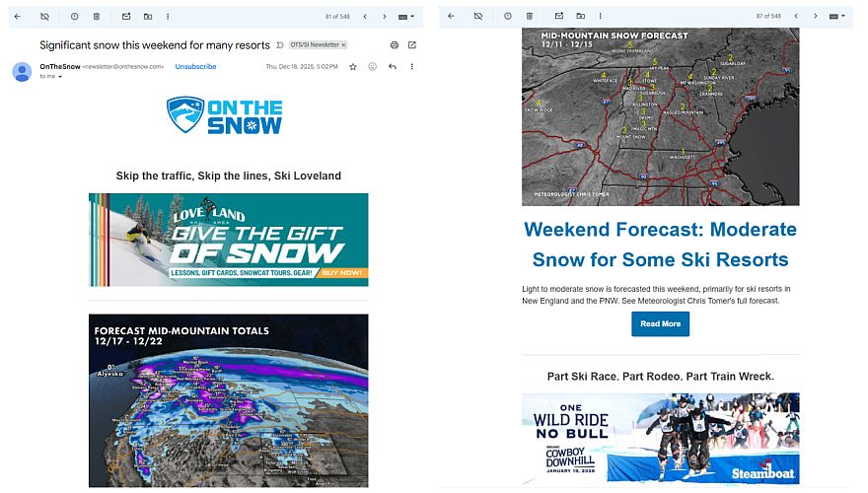Screen dimensions: 868x493
Task: Click Move to folder icon in right email
Action: pos(580,17)
